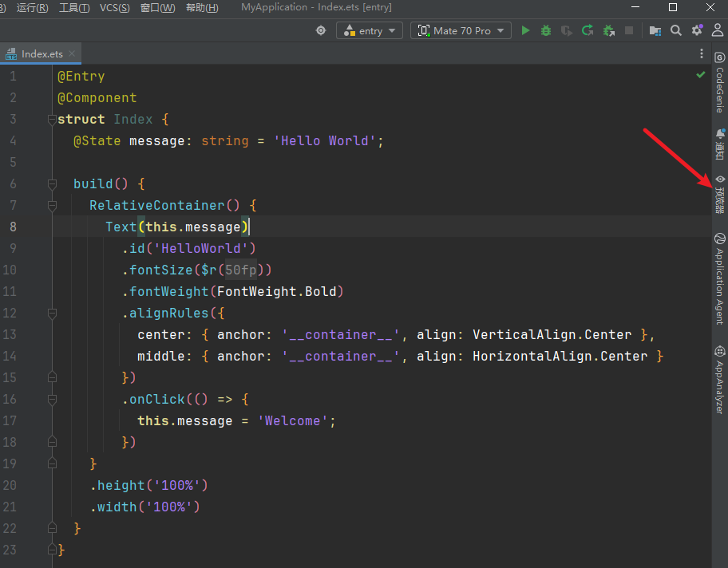Screen dimensions: 728x568
Task: Click FontWeight.Bold in the code
Action: (x=277, y=292)
